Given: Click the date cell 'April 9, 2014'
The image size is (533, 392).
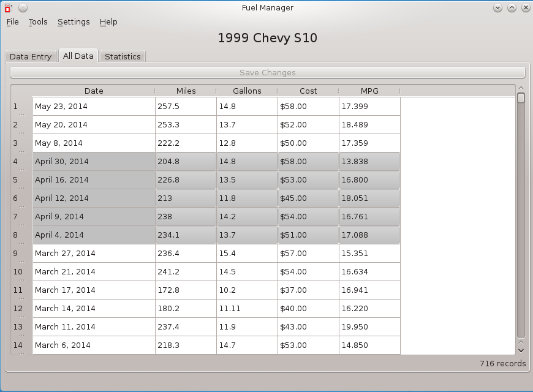Looking at the screenshot, I should (94, 217).
